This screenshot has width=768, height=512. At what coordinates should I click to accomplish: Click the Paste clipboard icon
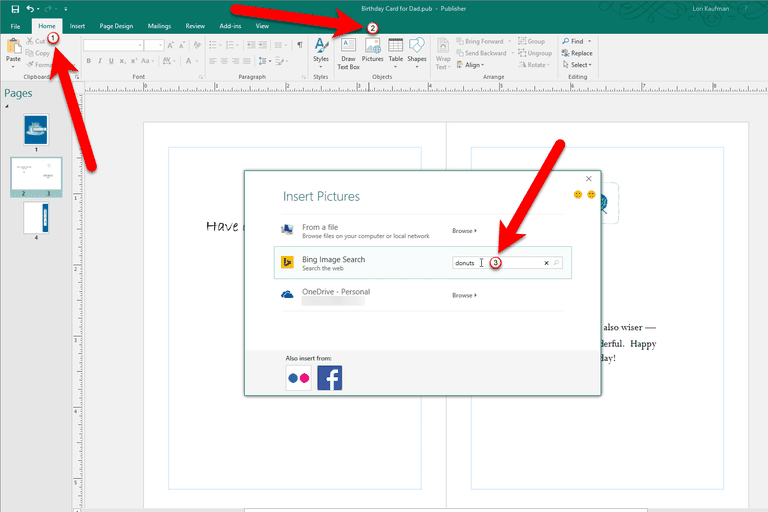(x=13, y=47)
